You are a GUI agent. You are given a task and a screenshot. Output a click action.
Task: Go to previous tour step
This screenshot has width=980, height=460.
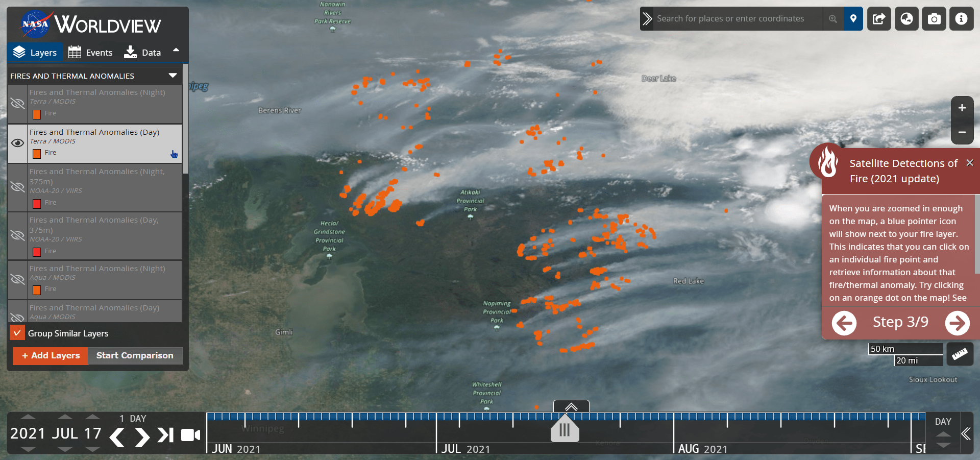point(844,323)
